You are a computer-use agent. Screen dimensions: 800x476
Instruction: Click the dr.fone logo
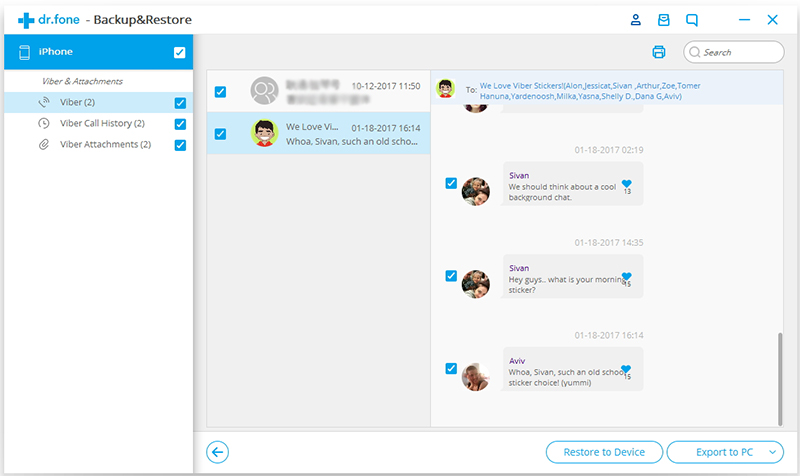(x=49, y=20)
